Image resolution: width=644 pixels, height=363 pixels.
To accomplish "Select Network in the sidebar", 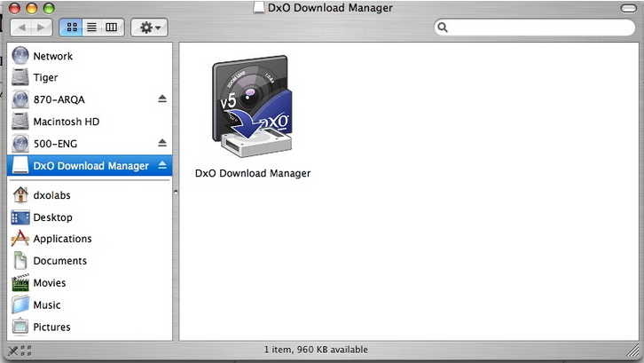I will coord(52,56).
